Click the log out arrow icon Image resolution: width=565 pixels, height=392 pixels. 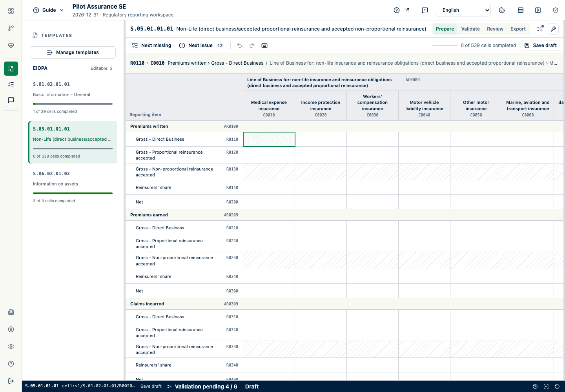11,381
